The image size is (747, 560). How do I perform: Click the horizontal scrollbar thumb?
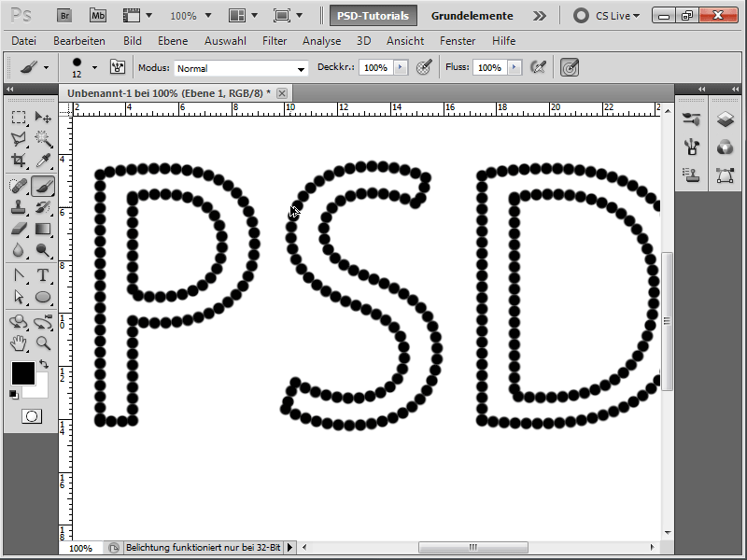point(473,547)
